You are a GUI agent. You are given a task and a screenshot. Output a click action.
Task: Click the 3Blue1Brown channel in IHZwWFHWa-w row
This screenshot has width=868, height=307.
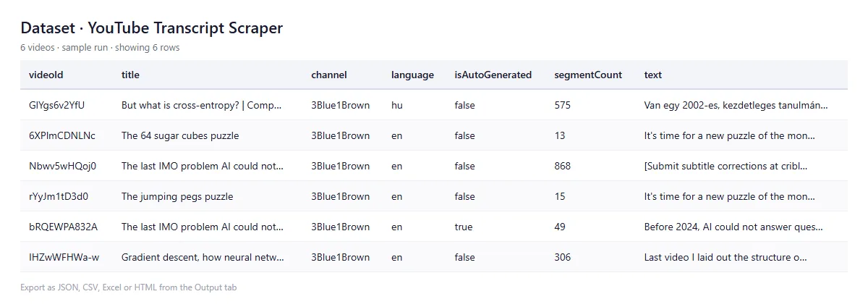point(341,257)
